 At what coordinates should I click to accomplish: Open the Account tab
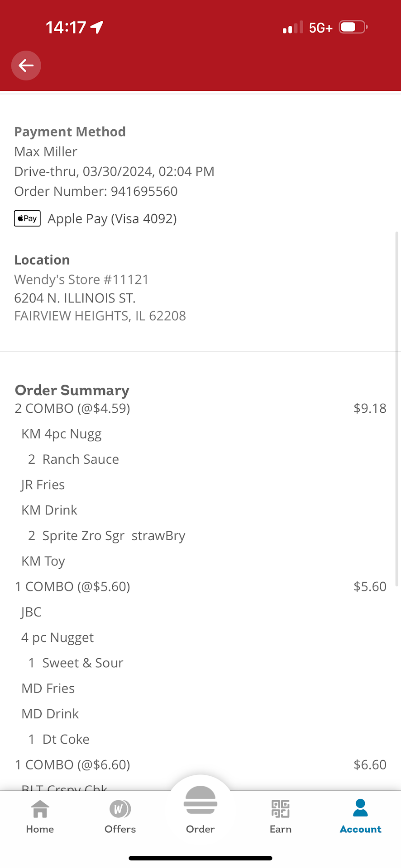coord(360,816)
